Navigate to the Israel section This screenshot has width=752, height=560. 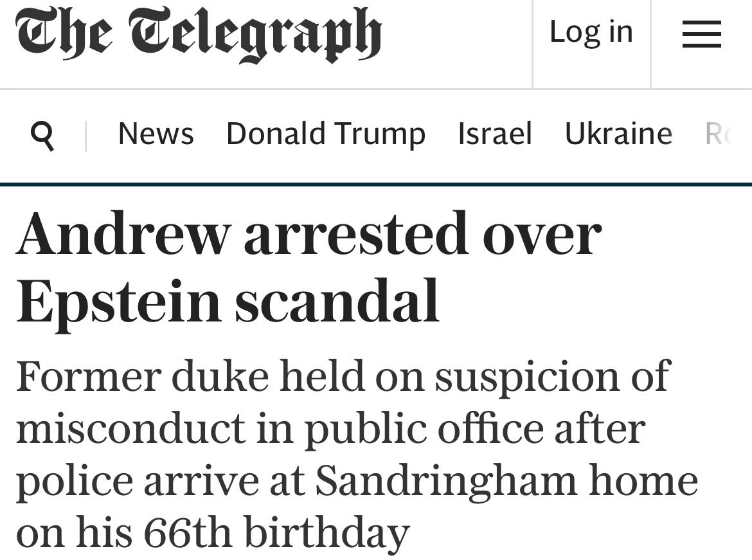[494, 134]
